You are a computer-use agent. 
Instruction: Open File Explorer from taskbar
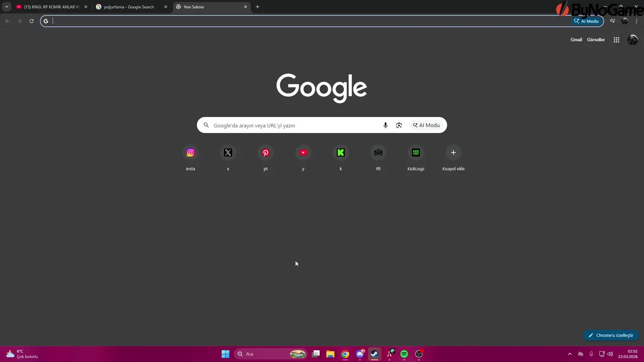pos(331,354)
